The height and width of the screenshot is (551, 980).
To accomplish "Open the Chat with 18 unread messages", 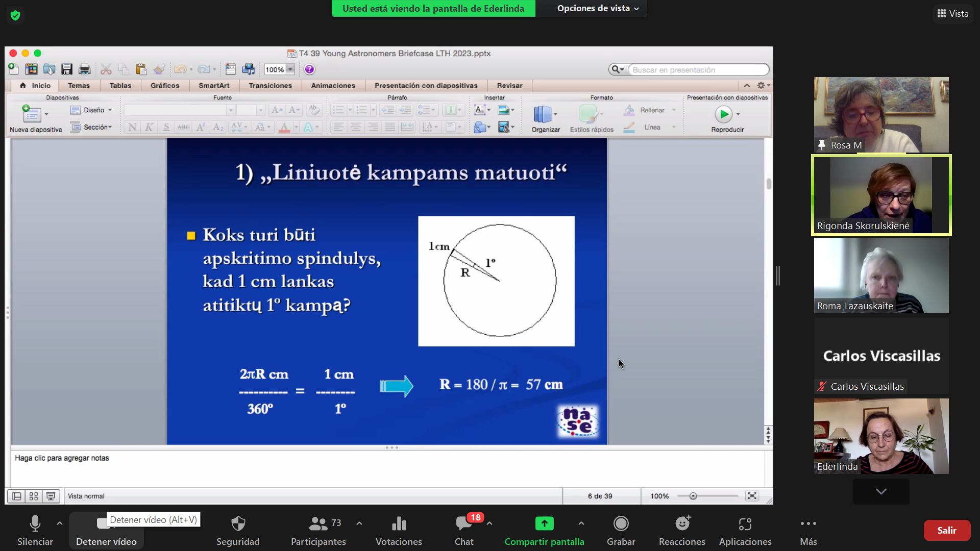I will point(464,531).
